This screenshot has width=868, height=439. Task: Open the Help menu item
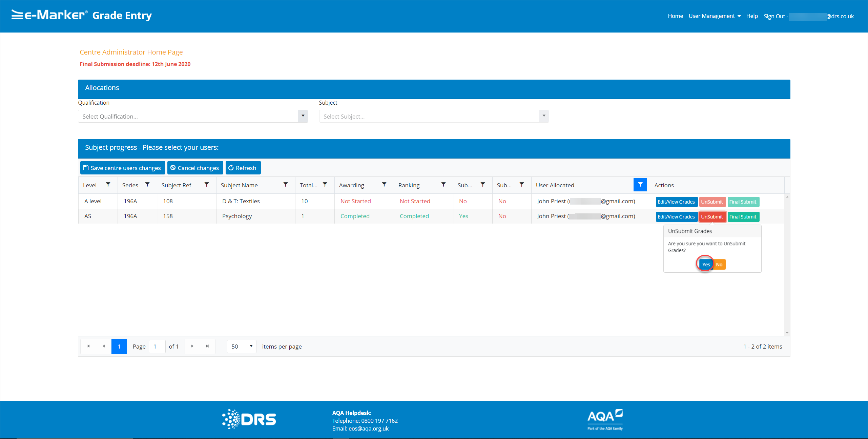752,16
